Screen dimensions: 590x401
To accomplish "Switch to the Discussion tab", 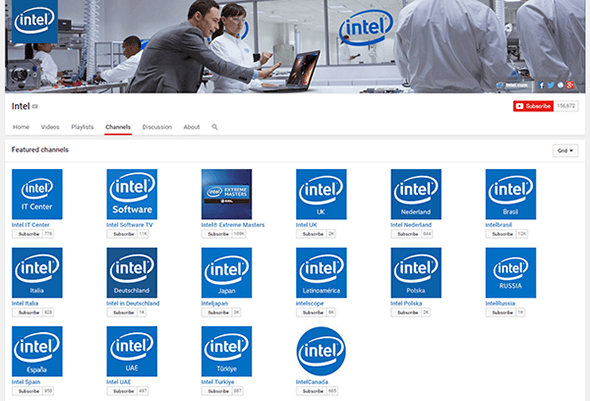I will 157,127.
